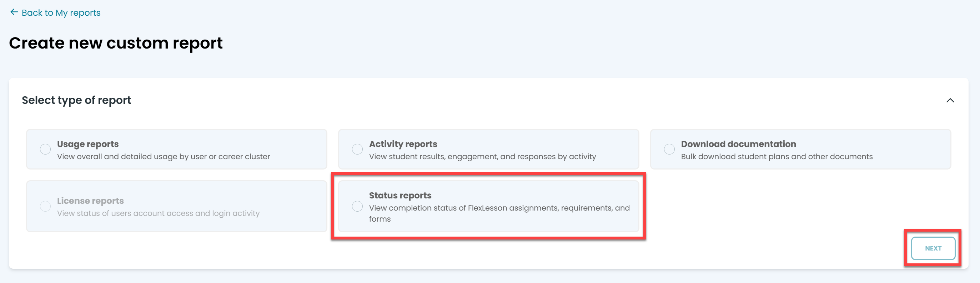Click the "License reports" card title
The image size is (980, 283).
pos(91,201)
